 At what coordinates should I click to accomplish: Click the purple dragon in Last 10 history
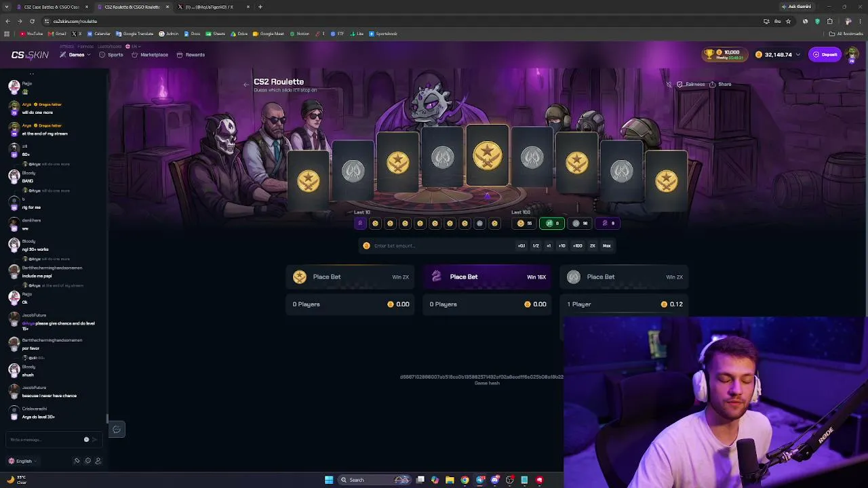coord(360,224)
